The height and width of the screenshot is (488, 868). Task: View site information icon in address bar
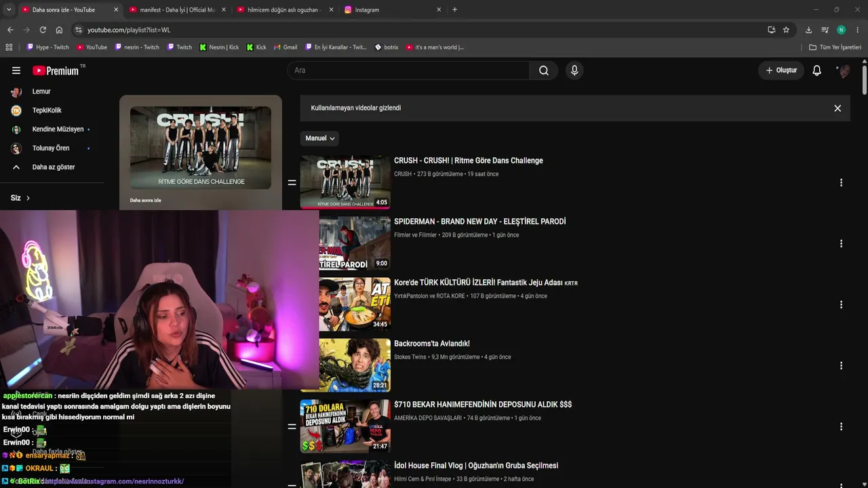coord(79,30)
